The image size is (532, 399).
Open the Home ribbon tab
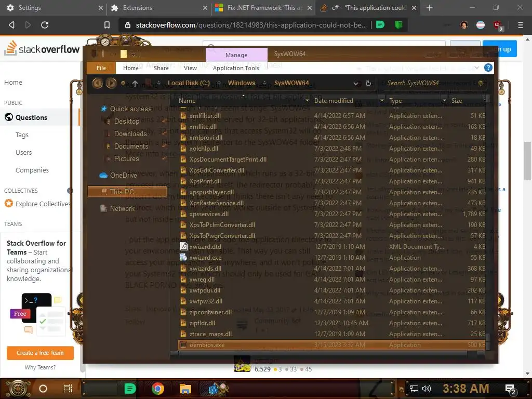pyautogui.click(x=130, y=68)
